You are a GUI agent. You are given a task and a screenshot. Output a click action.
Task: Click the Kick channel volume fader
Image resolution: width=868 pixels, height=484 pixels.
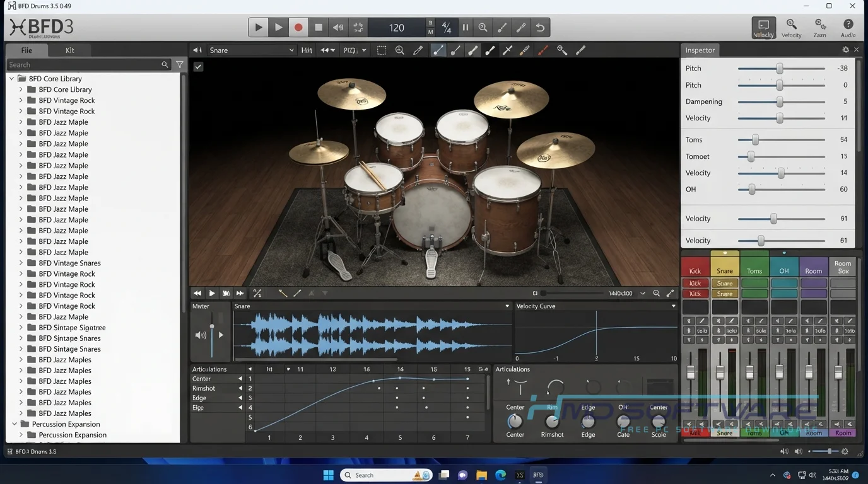pos(691,372)
